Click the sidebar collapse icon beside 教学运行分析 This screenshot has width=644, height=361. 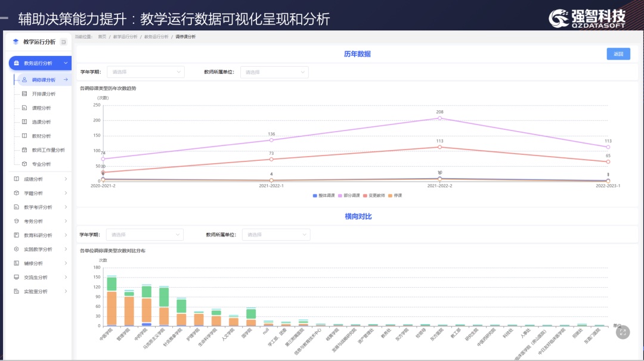pos(63,42)
